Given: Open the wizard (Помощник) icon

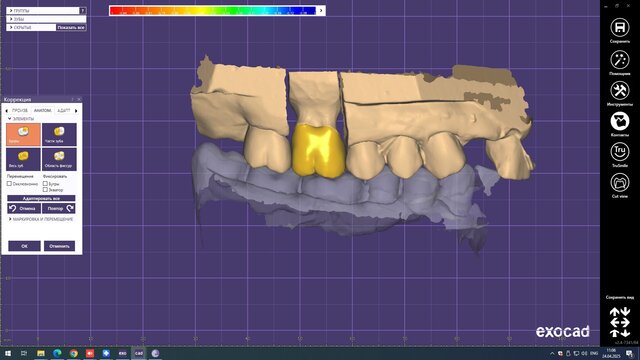Looking at the screenshot, I should 620,60.
